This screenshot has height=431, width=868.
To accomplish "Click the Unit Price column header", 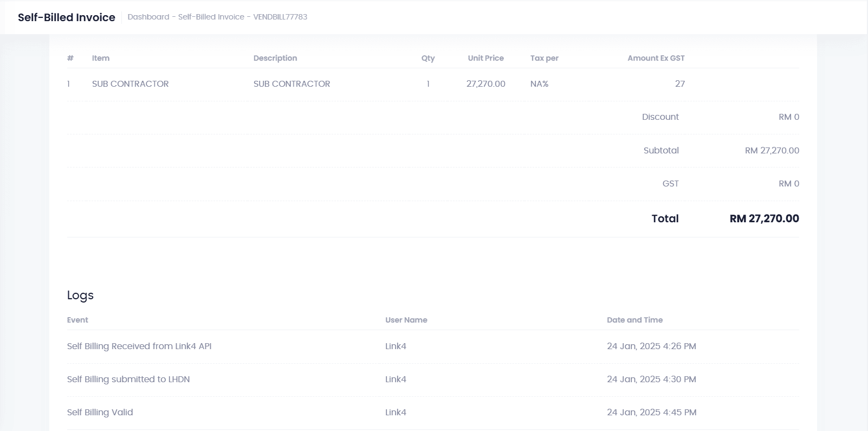I will pyautogui.click(x=485, y=58).
